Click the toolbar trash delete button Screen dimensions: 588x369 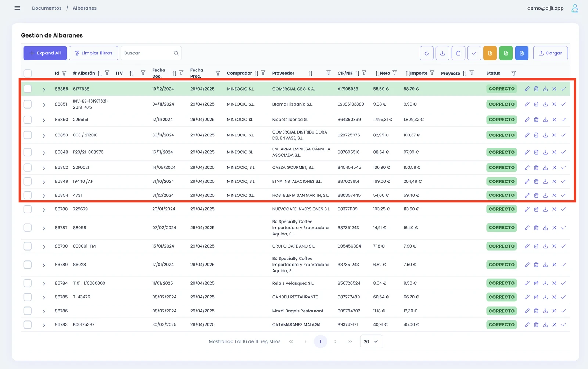coord(458,53)
